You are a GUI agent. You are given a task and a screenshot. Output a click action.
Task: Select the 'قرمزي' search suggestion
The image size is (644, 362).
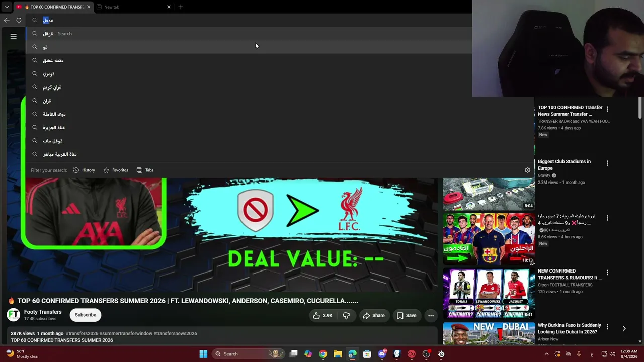point(280,74)
